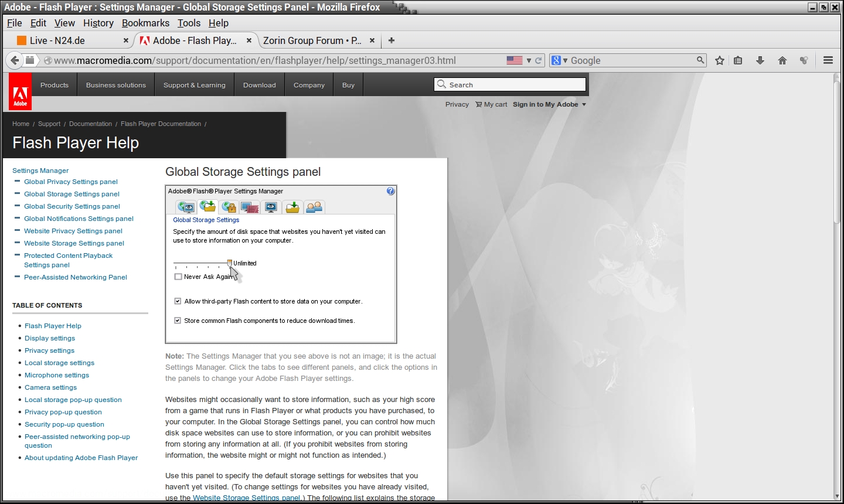This screenshot has height=504, width=844.
Task: Expand the Sign in to My Adobe dropdown
Action: (x=584, y=105)
